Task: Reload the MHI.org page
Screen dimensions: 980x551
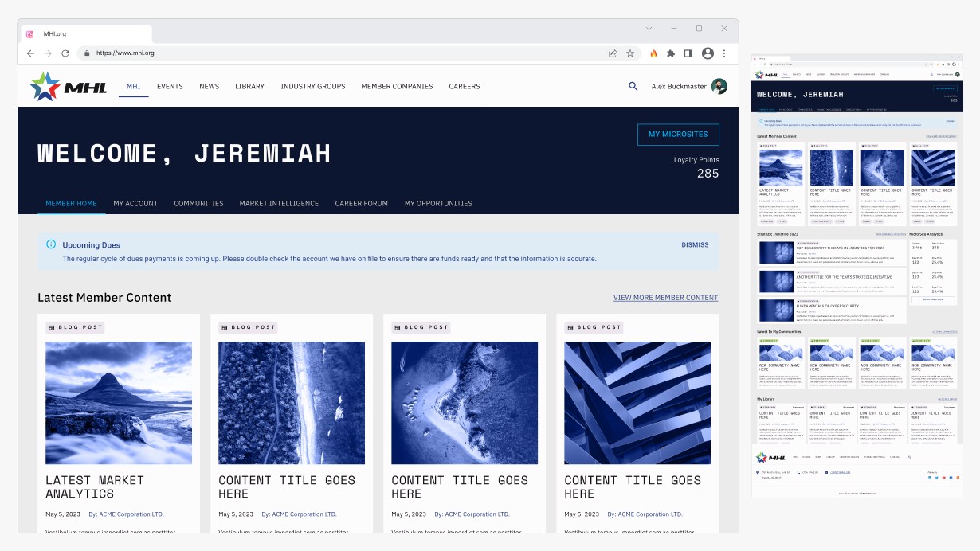Action: [65, 53]
